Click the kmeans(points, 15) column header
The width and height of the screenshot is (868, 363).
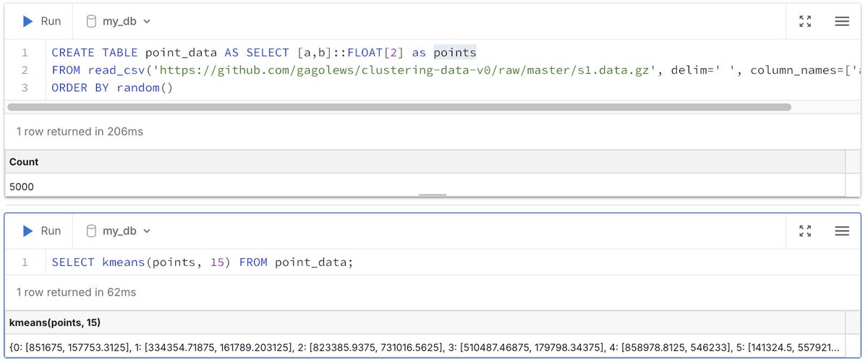tap(425, 323)
